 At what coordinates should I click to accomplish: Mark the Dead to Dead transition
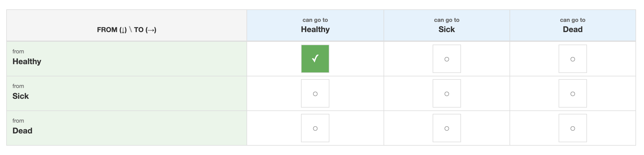pos(573,128)
